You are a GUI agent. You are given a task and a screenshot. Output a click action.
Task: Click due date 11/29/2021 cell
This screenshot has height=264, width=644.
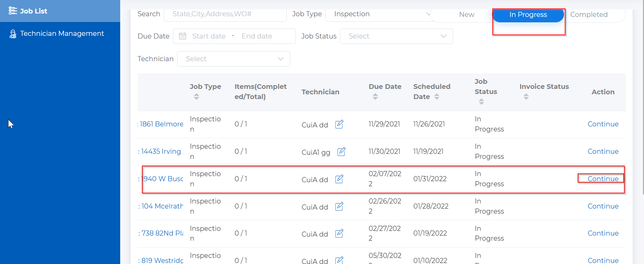click(384, 124)
